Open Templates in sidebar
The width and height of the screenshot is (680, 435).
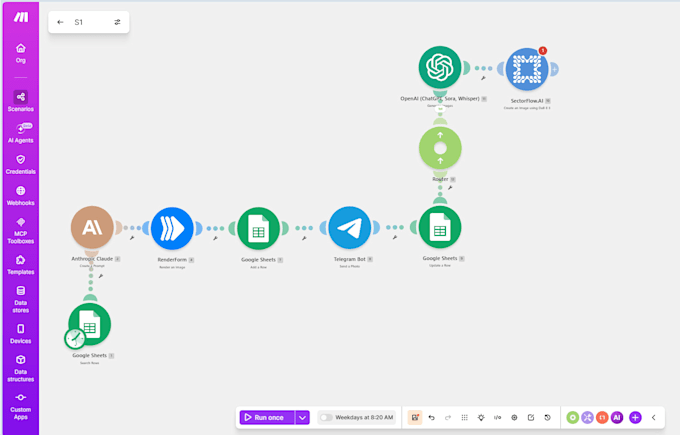pos(20,265)
